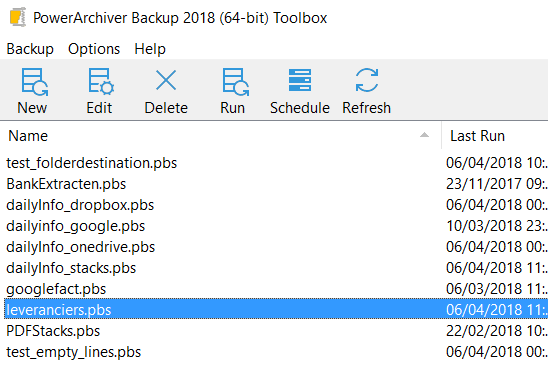Delete the selected backup via toolbar
The image size is (548, 367).
pyautogui.click(x=166, y=91)
